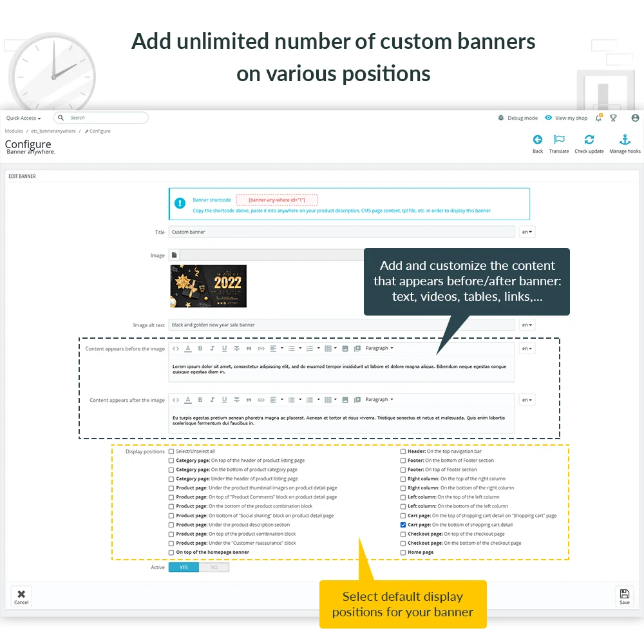
Task: Open source code view in before-image editor
Action: [x=176, y=348]
